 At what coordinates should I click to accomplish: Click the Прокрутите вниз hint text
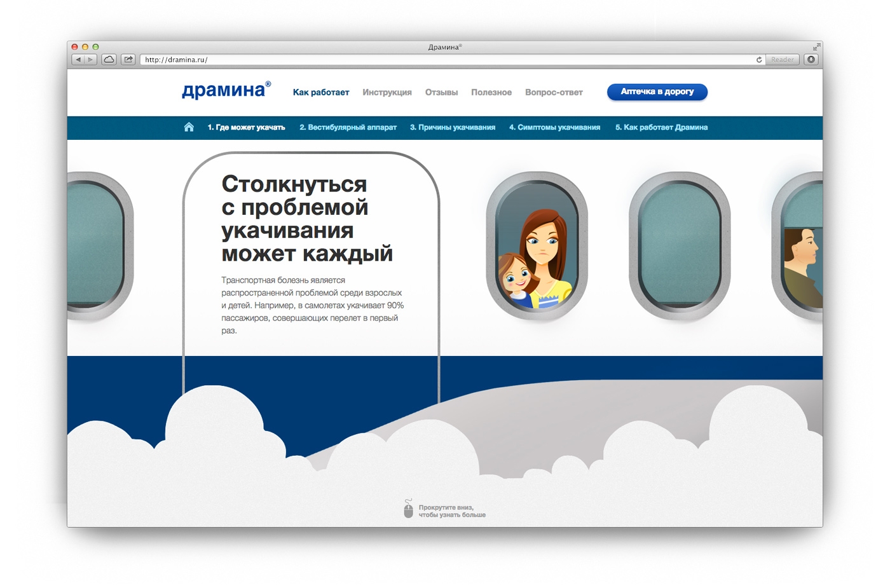tap(452, 511)
